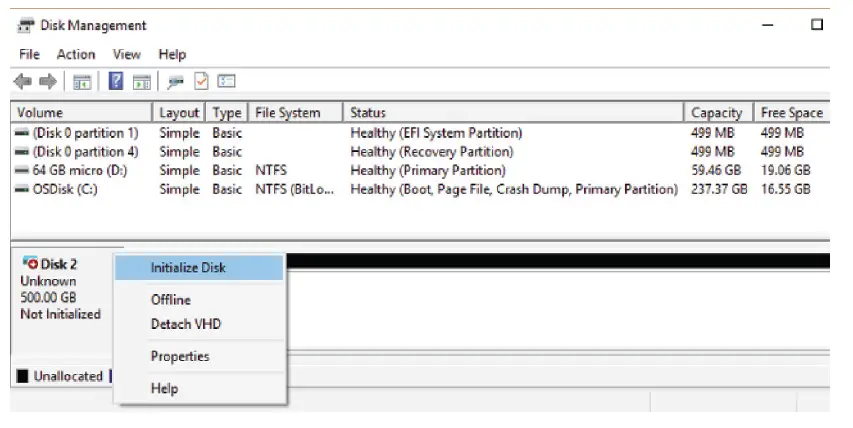Click the Disk Management title bar icon
Screen dimensions: 853x428
tap(25, 26)
